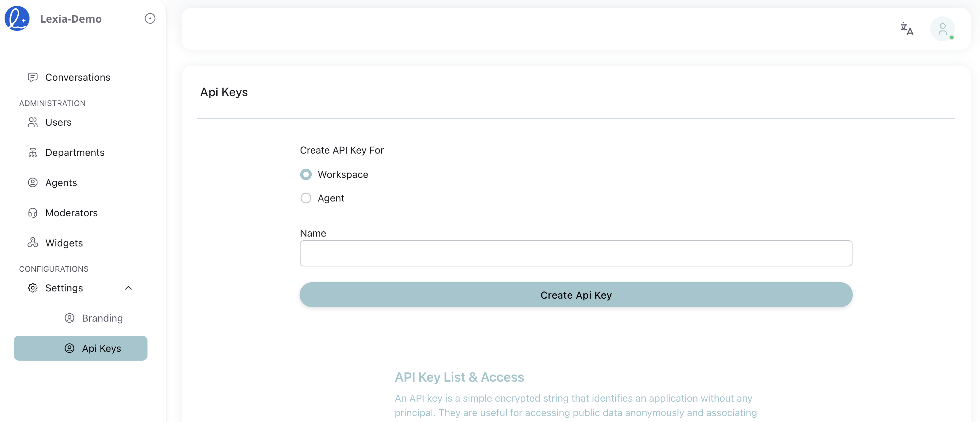Click the Lexia logo in the sidebar

17,18
